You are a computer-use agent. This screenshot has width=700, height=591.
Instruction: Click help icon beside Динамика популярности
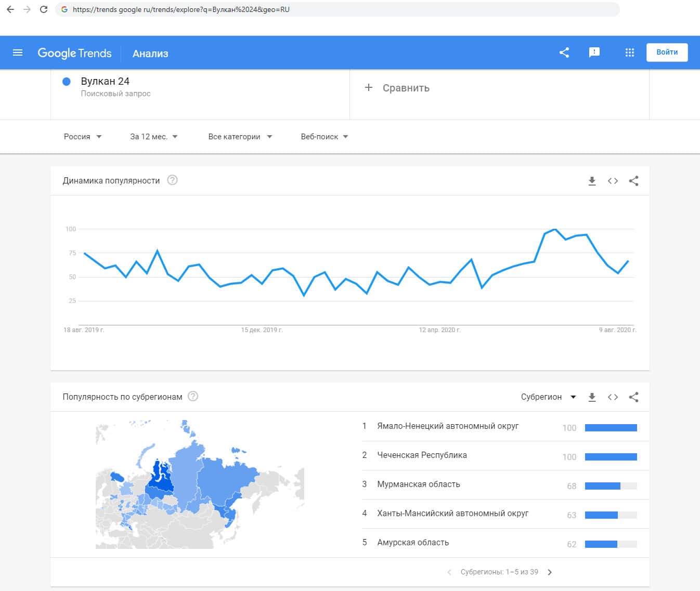point(172,180)
